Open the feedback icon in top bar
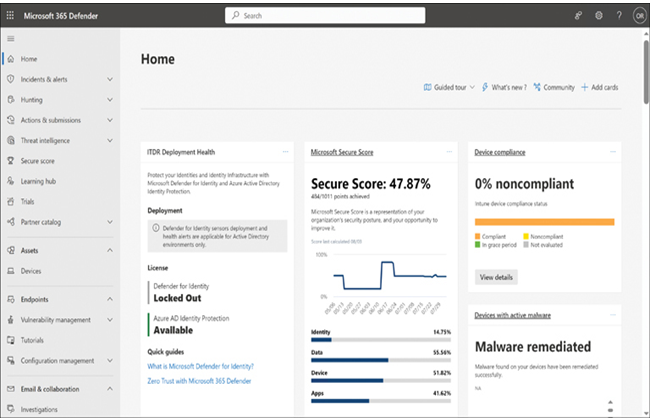 (x=578, y=15)
